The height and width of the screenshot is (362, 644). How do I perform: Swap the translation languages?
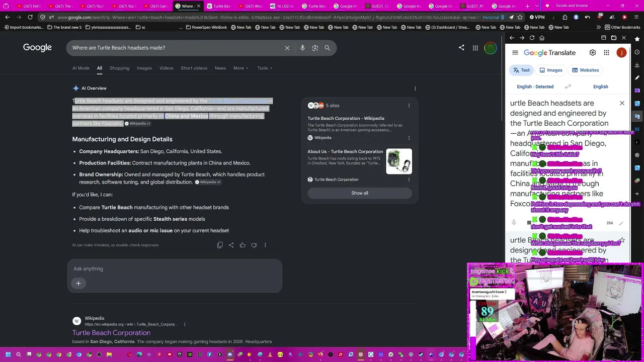pos(568,86)
